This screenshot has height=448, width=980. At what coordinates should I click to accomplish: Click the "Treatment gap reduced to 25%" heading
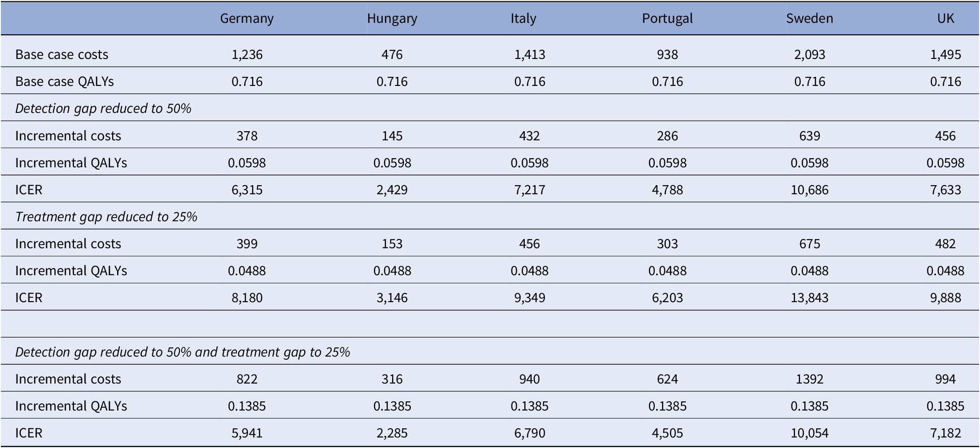[106, 217]
